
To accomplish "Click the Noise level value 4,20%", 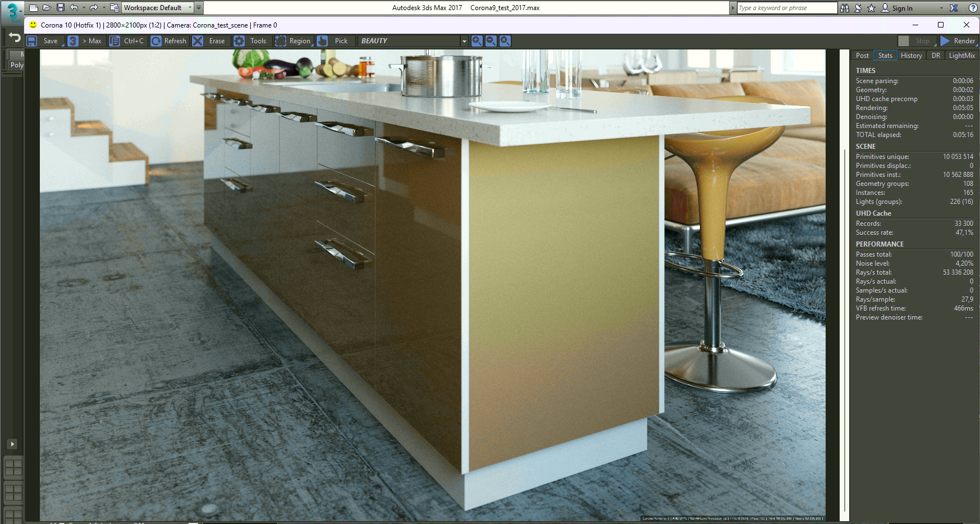I will 964,263.
